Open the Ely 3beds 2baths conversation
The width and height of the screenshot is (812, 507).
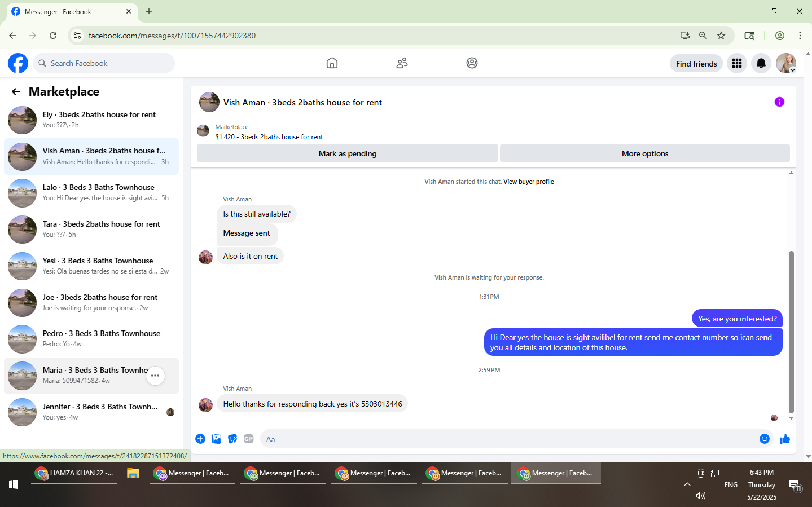pyautogui.click(x=91, y=120)
